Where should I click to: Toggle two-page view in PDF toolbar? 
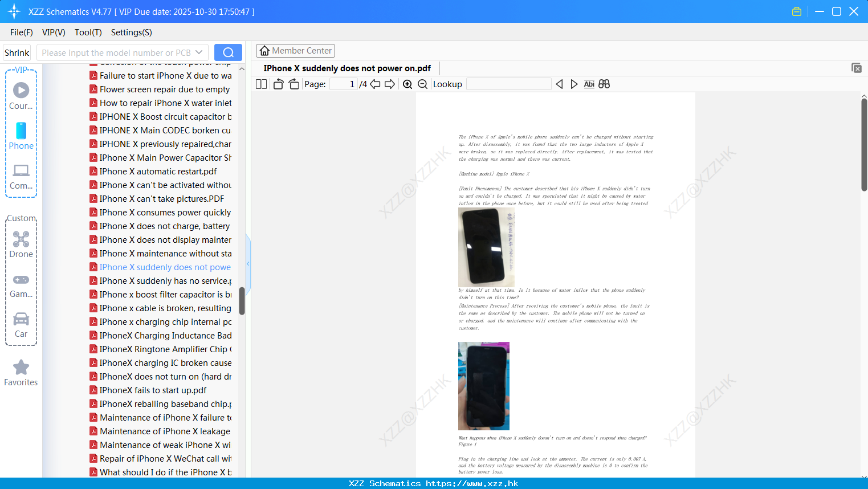(261, 84)
